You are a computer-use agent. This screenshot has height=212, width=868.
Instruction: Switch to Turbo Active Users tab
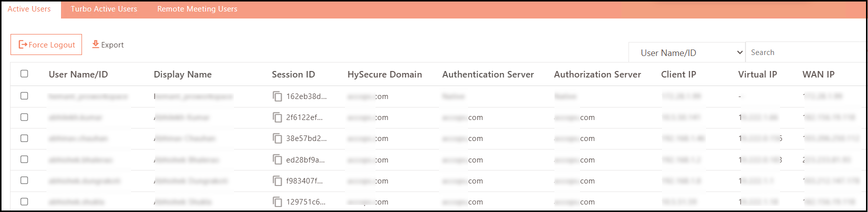click(103, 9)
